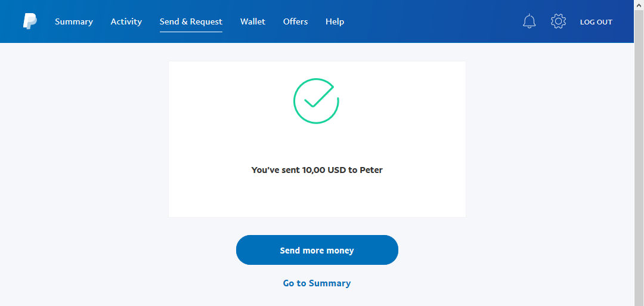The width and height of the screenshot is (644, 306).
Task: Follow the Go to Summary link
Action: coord(317,283)
